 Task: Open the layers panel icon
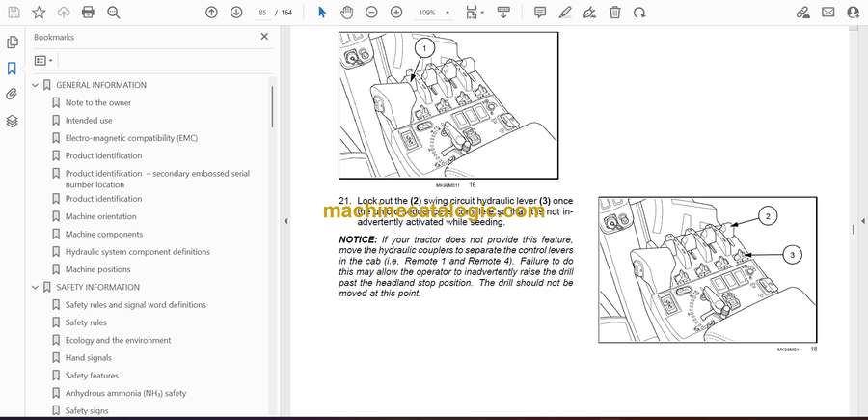coord(13,121)
